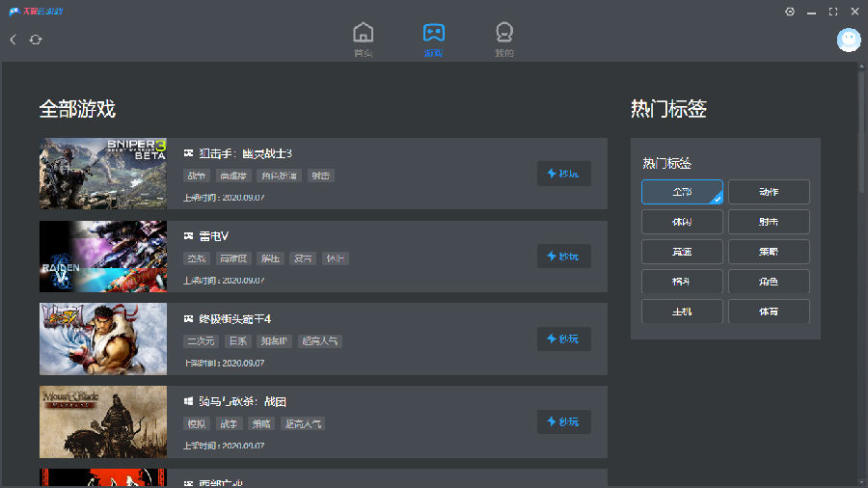
Task: Click the vertical scrollbar on right edge
Action: click(x=861, y=130)
